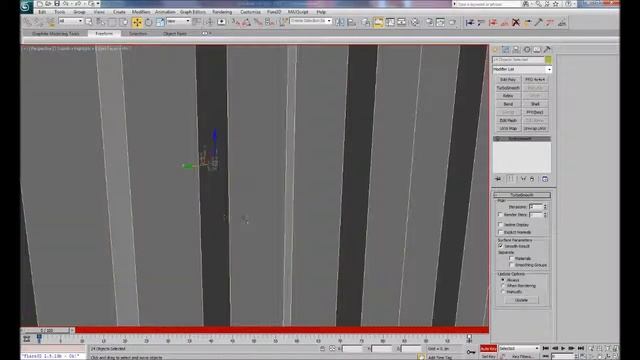Expand the quick access toolbar dropdown arrow
The image size is (640, 360).
(98, 4)
